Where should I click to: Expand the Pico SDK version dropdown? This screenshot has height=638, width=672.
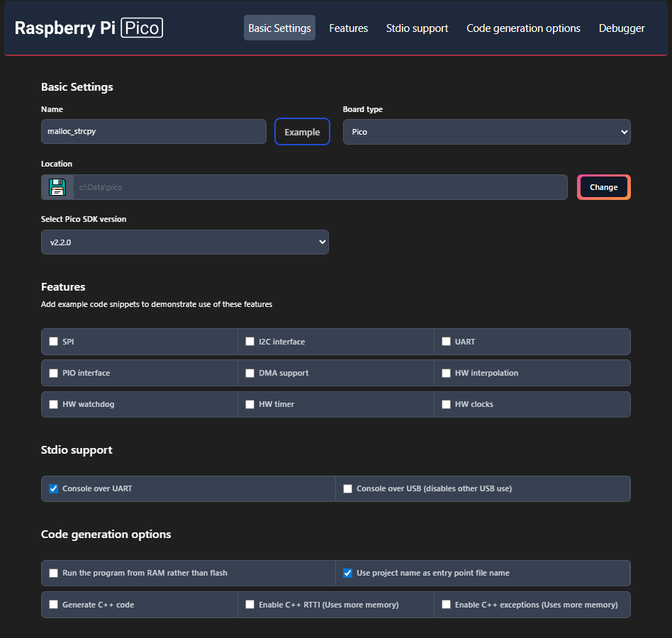pyautogui.click(x=184, y=242)
